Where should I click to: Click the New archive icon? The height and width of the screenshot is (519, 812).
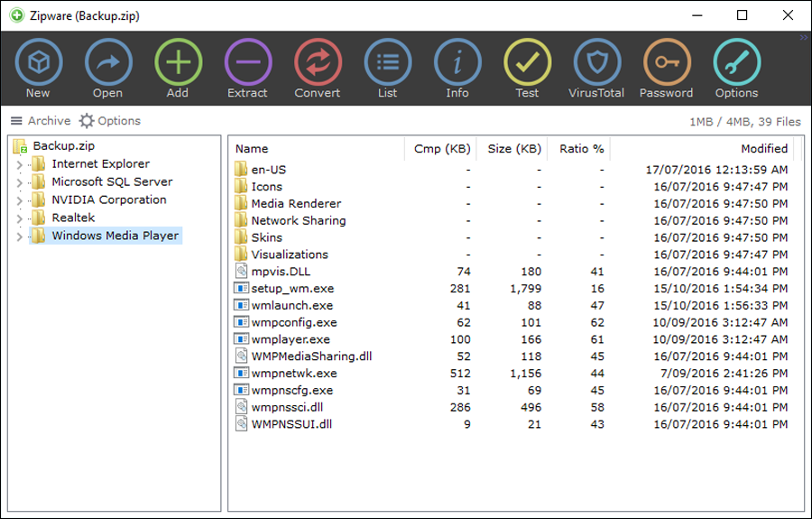click(39, 62)
